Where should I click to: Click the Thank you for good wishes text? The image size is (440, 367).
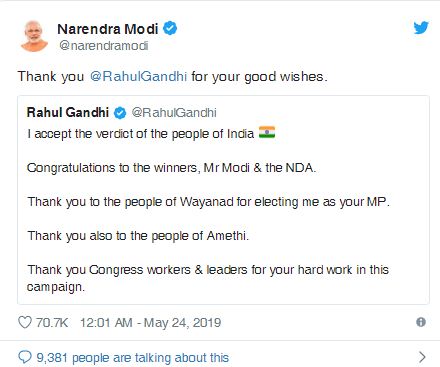pyautogui.click(x=173, y=77)
